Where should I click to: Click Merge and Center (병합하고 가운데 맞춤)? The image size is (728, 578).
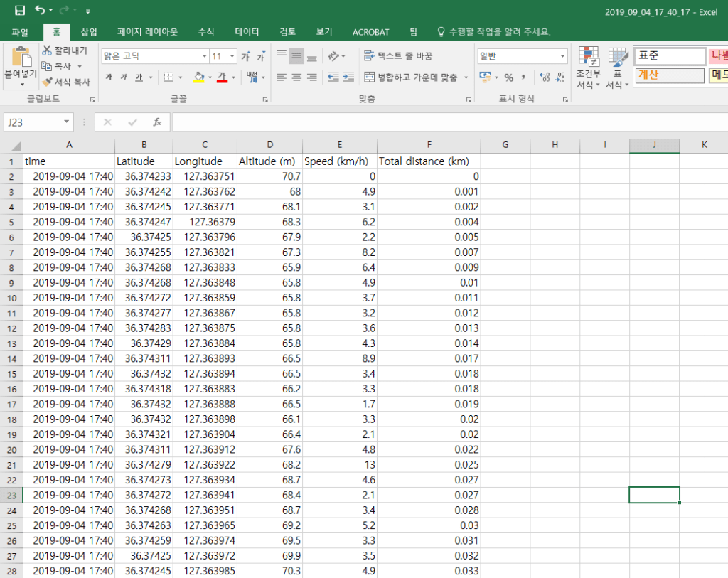pyautogui.click(x=410, y=77)
